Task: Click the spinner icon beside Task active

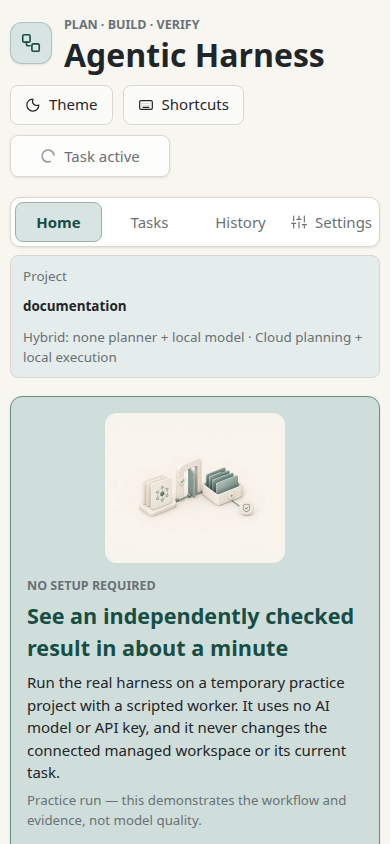Action: pos(48,157)
